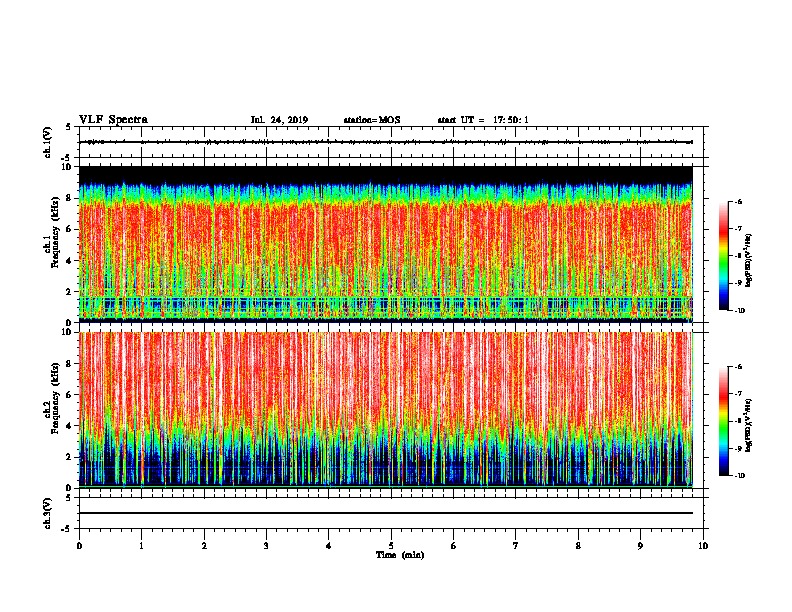This screenshot has height=612, width=792.
Task: Click time axis tick label "7"
Action: point(516,546)
